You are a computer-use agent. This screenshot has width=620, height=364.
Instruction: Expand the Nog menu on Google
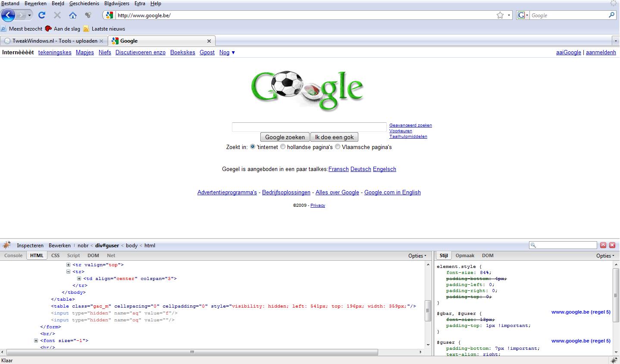click(x=227, y=53)
